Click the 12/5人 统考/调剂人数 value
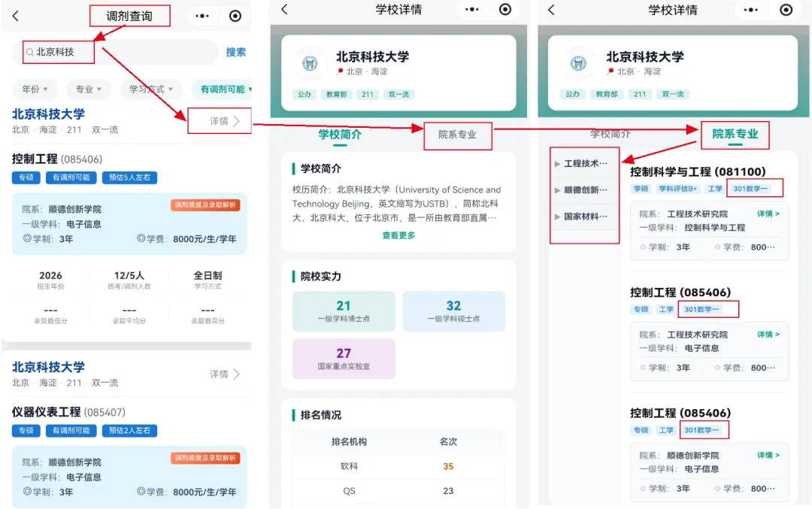This screenshot has height=509, width=812. pos(129,275)
